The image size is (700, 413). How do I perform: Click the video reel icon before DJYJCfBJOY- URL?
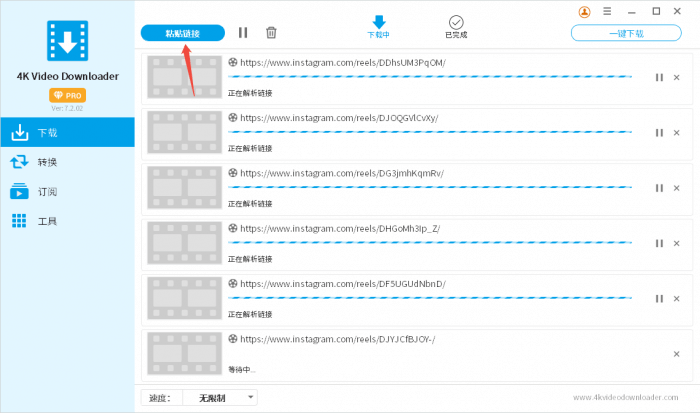(x=233, y=339)
